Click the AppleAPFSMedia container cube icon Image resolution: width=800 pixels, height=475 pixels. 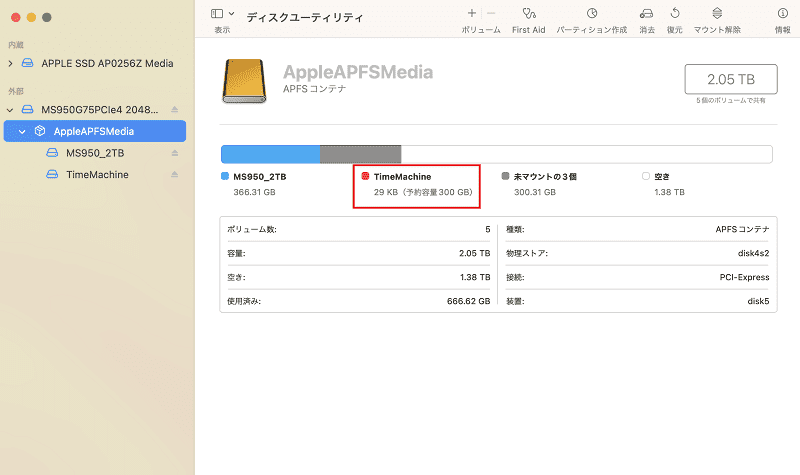40,131
